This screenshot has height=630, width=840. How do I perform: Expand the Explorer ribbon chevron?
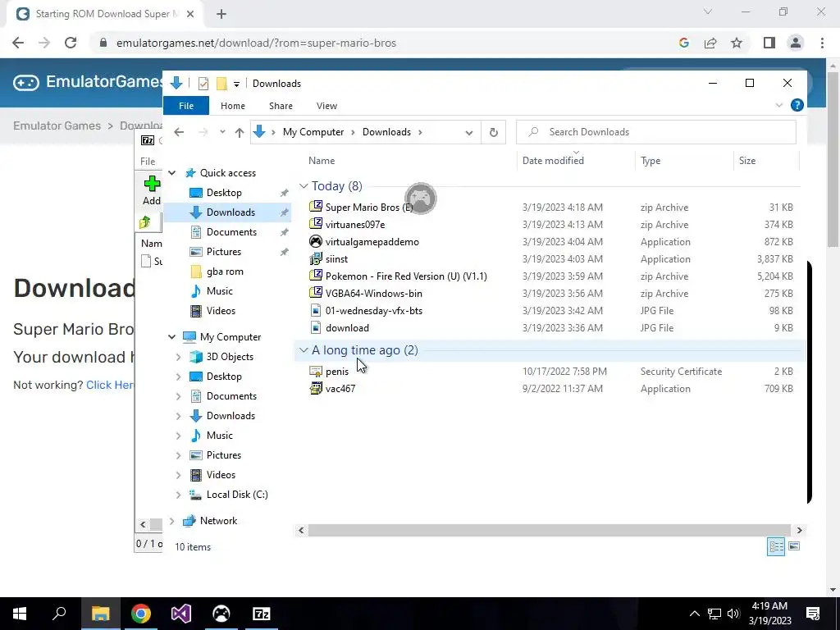click(x=779, y=105)
